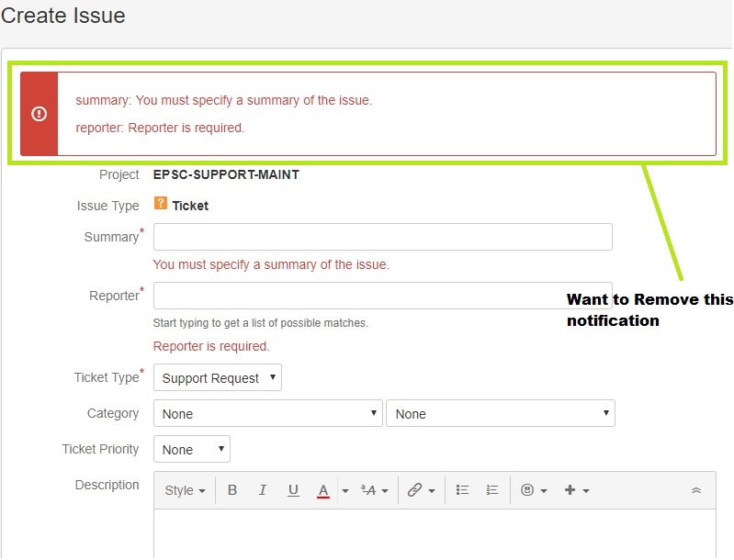This screenshot has width=734, height=560.
Task: Open the Ticket Type dropdown showing Support Request
Action: pos(218,377)
